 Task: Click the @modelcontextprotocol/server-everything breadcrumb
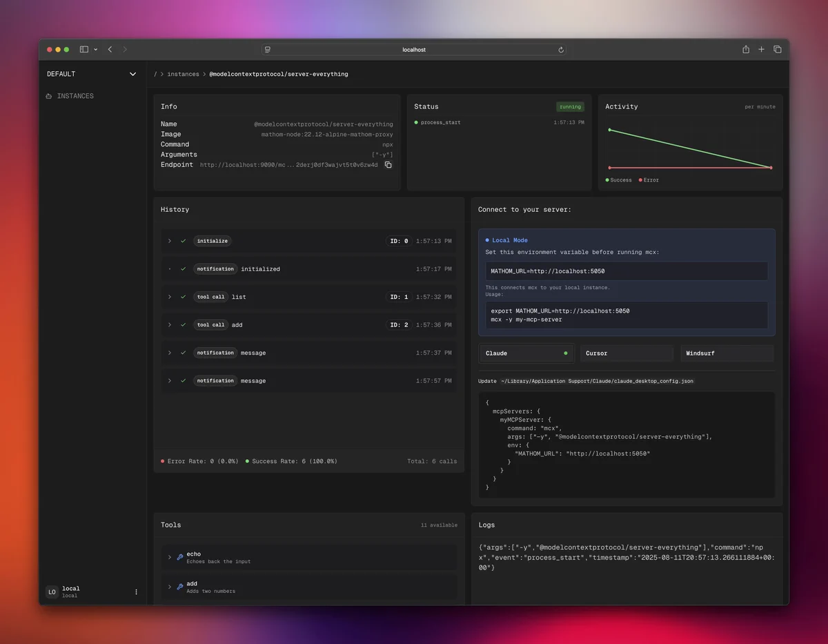[x=279, y=74]
